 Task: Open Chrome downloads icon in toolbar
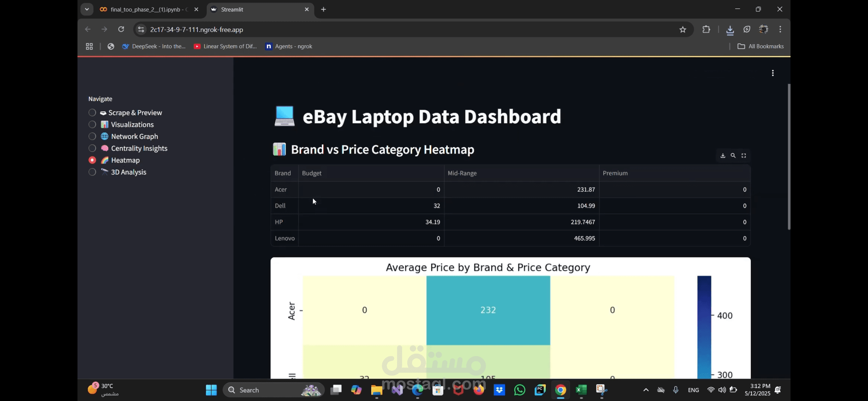click(x=730, y=30)
